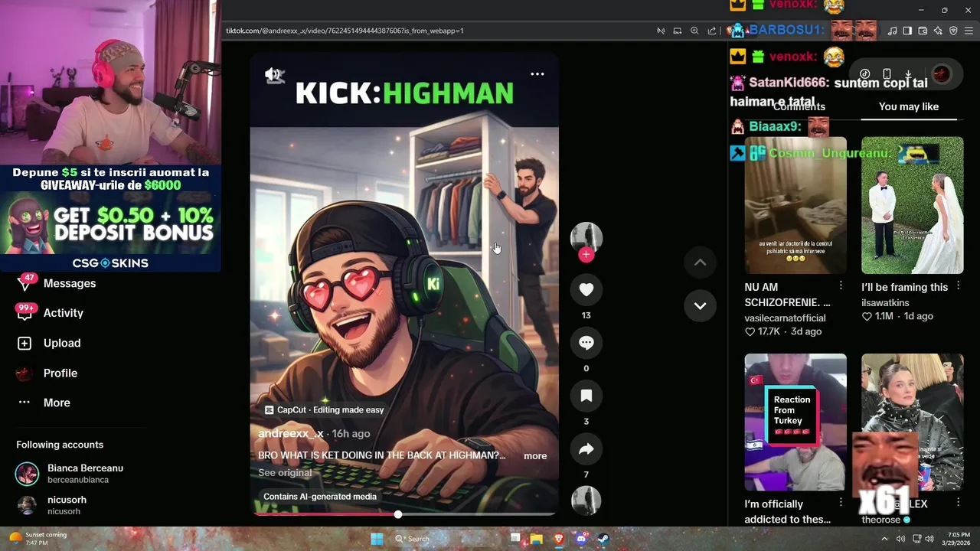
Task: Click the browser share page icon
Action: 712,31
